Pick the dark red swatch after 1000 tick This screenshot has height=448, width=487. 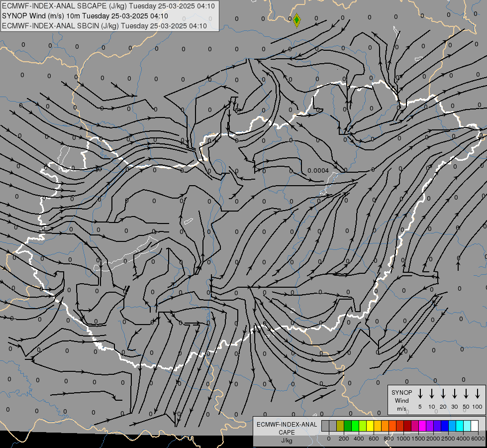[407, 426]
